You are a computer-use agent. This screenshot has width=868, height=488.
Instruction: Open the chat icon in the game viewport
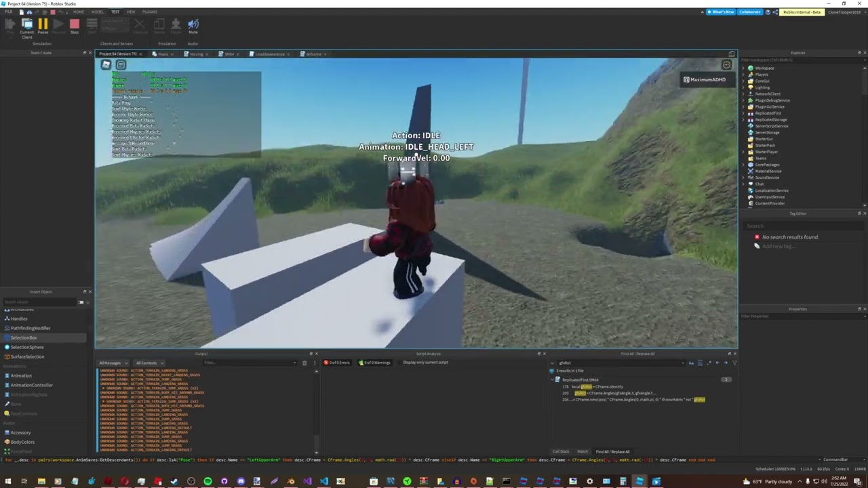click(121, 65)
